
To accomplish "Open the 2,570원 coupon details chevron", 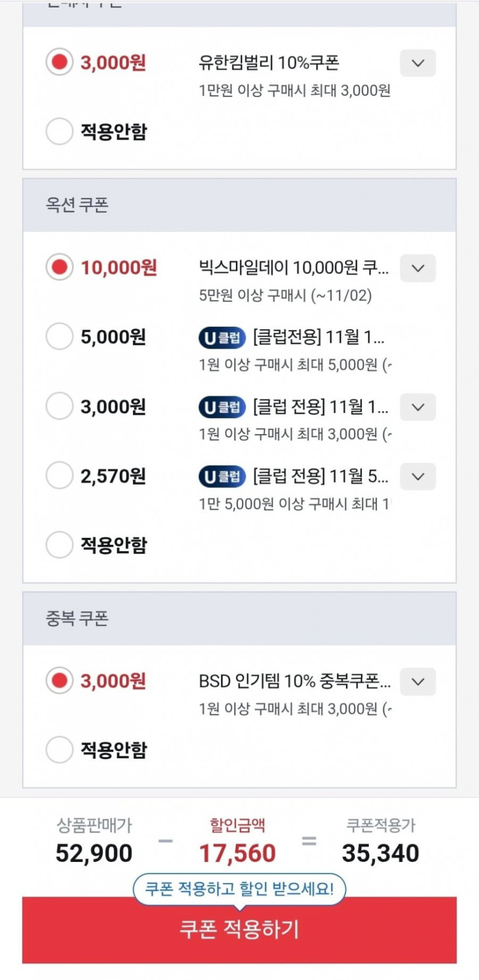I will [418, 477].
